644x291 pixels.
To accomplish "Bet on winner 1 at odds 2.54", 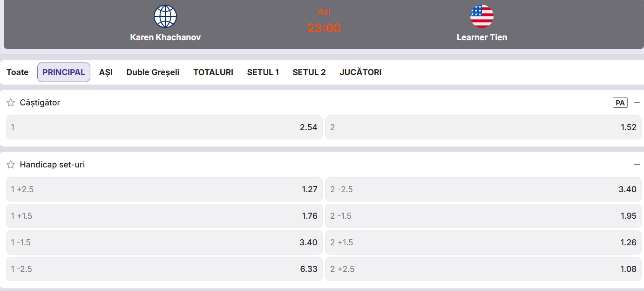I will click(164, 127).
